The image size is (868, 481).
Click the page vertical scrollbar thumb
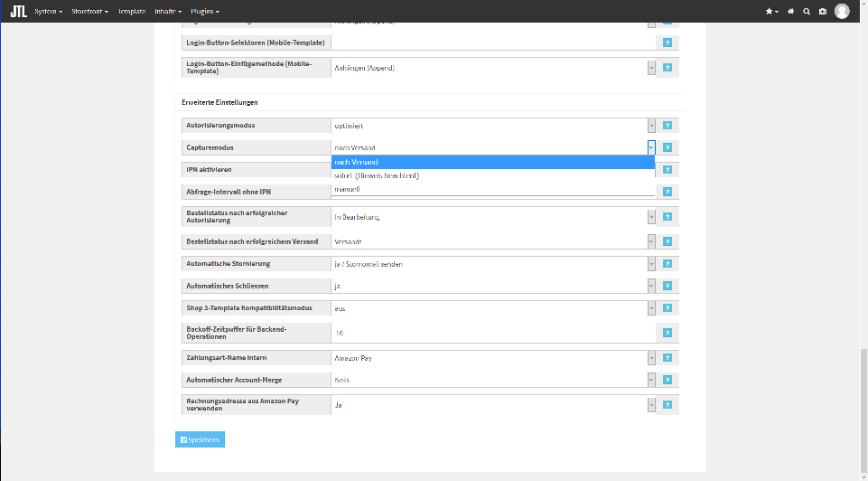(x=863, y=410)
